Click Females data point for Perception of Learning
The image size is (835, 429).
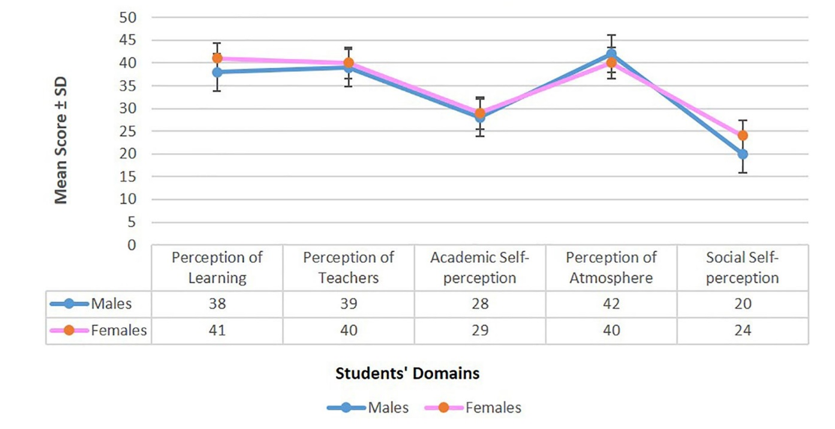(x=217, y=58)
